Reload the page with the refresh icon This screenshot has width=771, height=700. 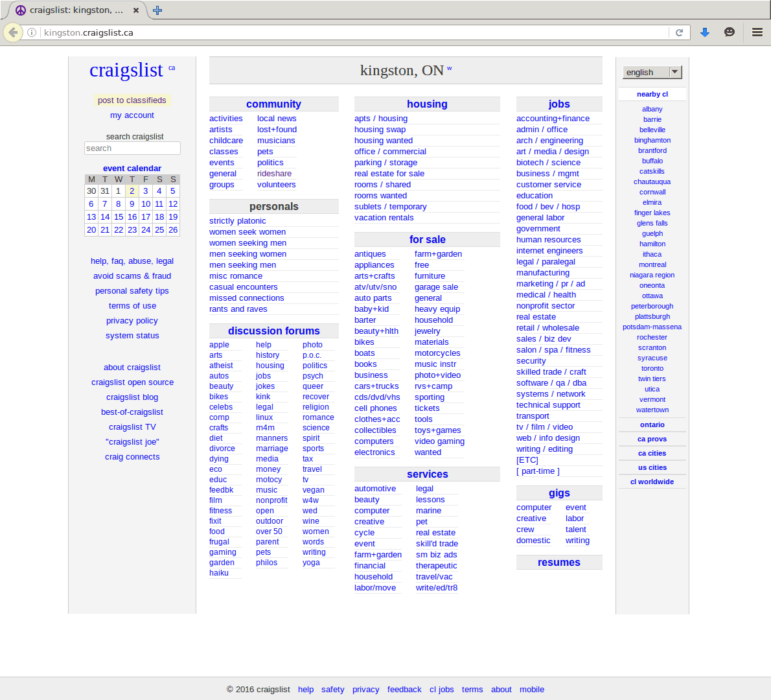[679, 32]
